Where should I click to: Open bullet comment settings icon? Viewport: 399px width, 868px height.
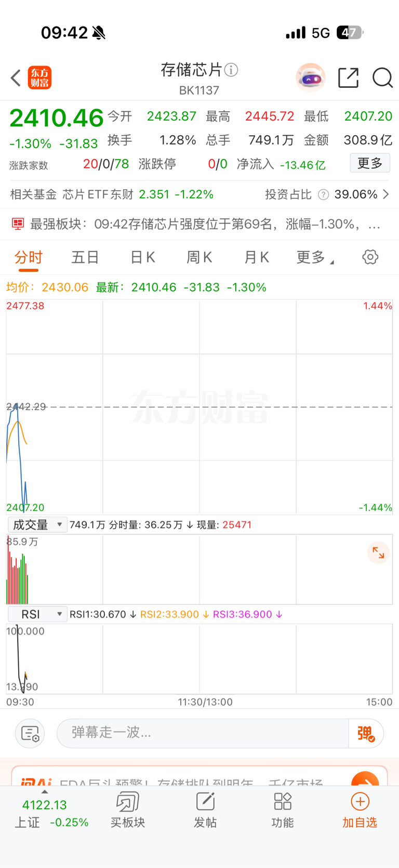[30, 733]
